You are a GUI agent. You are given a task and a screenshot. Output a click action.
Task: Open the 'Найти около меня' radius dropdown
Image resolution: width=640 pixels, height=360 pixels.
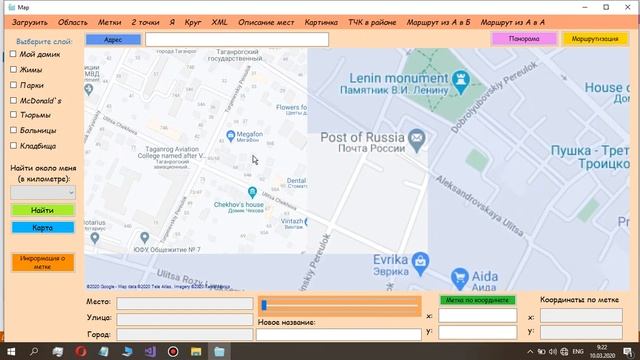coord(42,192)
